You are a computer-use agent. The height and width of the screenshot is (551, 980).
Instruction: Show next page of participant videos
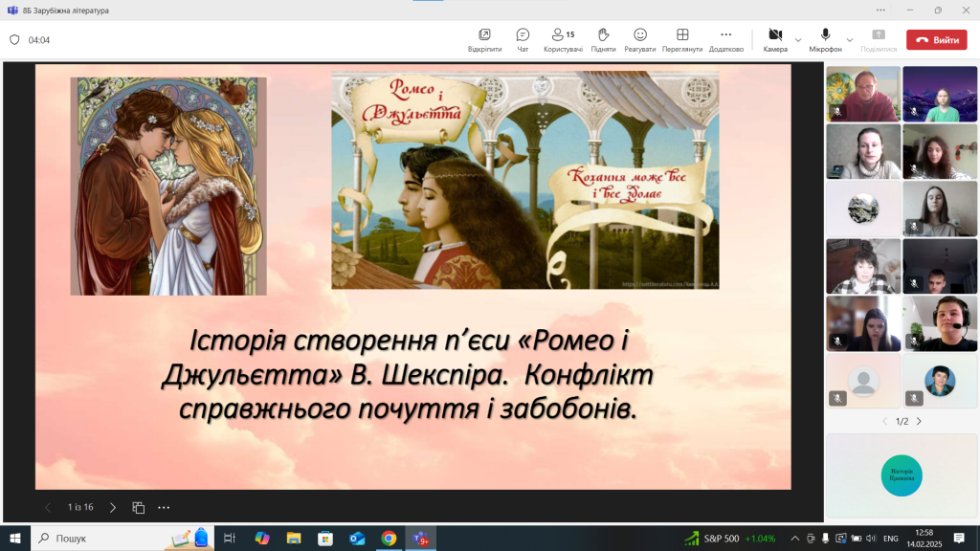tap(919, 421)
